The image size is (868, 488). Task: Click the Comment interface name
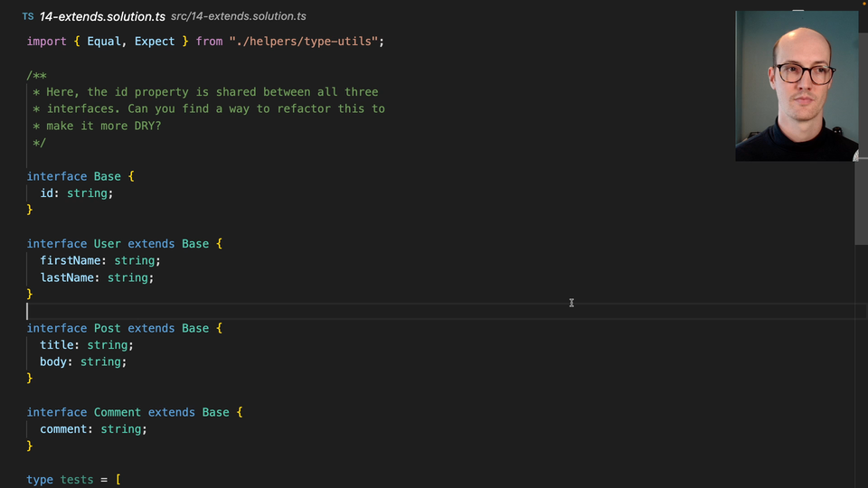tap(118, 412)
